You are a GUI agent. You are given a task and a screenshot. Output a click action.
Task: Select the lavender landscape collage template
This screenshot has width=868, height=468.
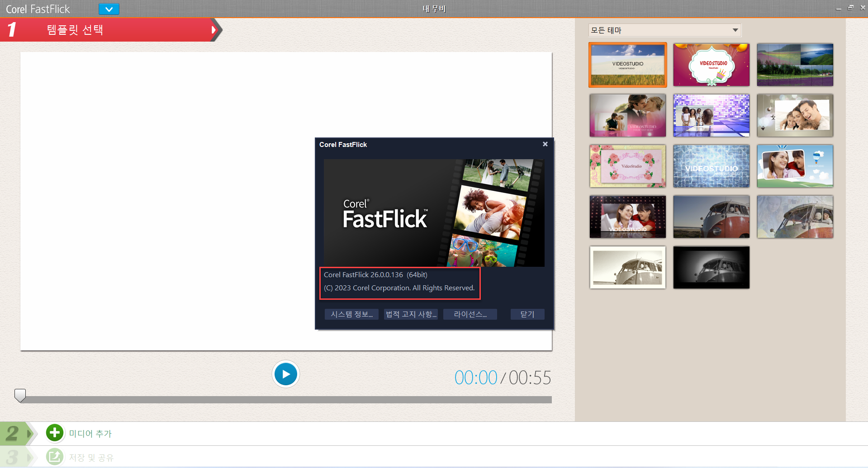(x=795, y=65)
